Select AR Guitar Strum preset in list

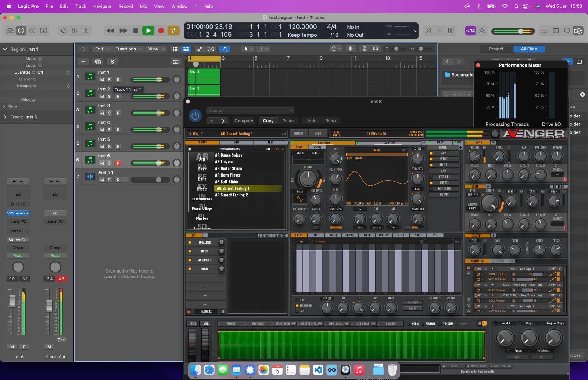[x=229, y=168]
